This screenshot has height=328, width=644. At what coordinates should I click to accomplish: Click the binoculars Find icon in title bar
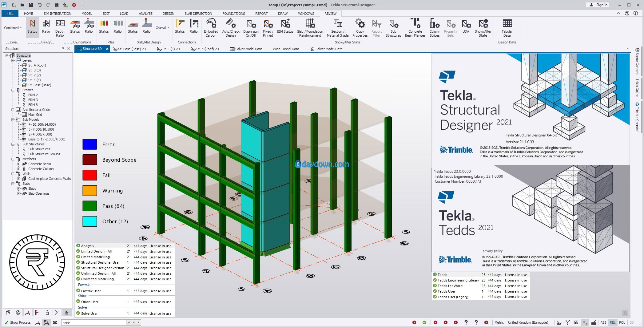(x=57, y=5)
